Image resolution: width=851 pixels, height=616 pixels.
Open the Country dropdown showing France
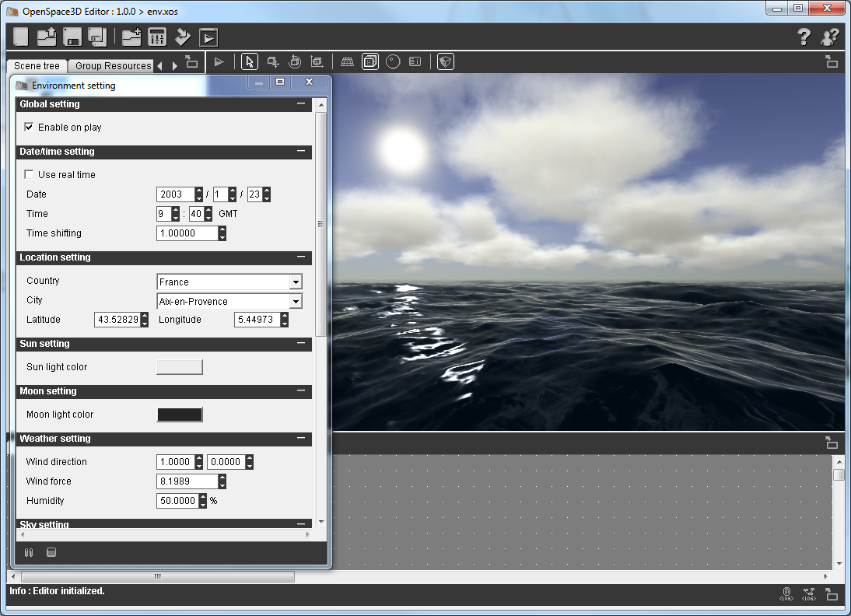295,282
